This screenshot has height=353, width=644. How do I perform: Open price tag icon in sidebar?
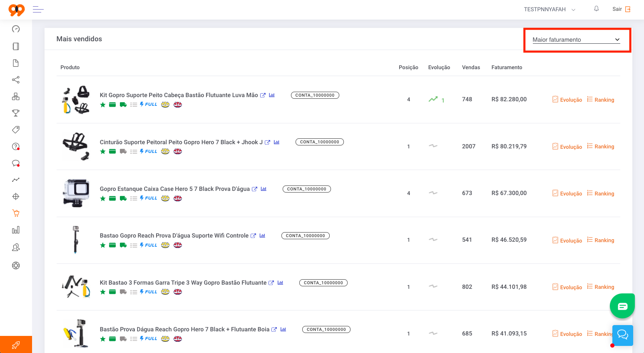point(16,130)
